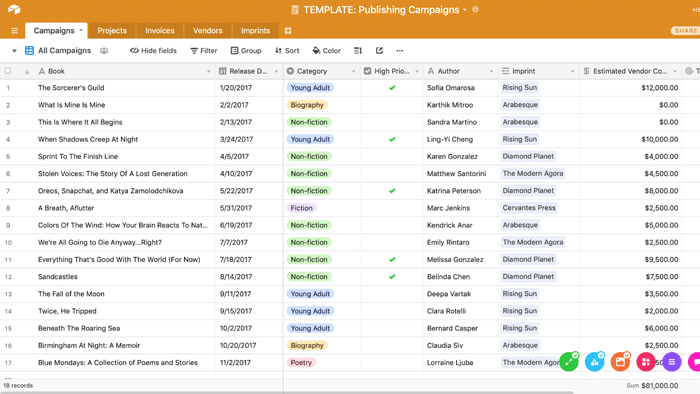Click the Imprint linked-record field icon
This screenshot has width=700, height=394.
coord(505,71)
